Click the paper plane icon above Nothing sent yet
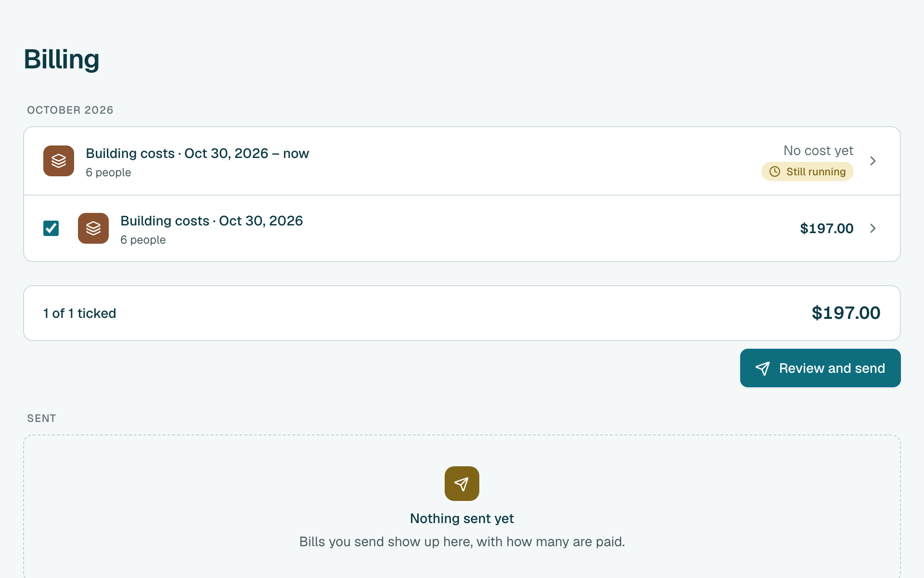This screenshot has height=578, width=924. coord(462,484)
